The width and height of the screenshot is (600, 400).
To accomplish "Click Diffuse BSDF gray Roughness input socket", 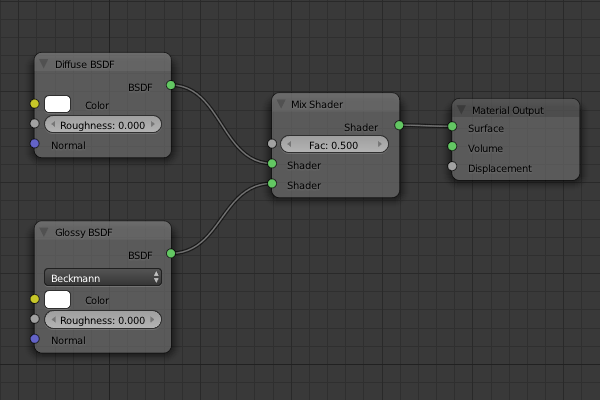I will [34, 124].
